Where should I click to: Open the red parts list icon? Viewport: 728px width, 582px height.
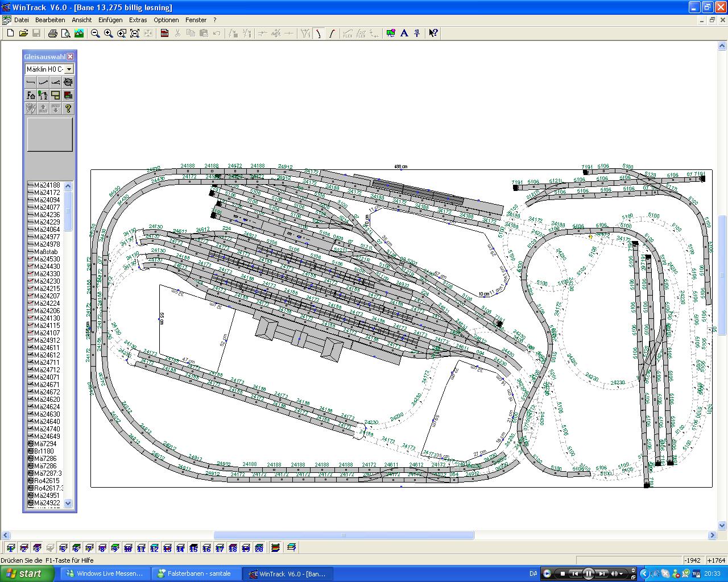point(164,34)
